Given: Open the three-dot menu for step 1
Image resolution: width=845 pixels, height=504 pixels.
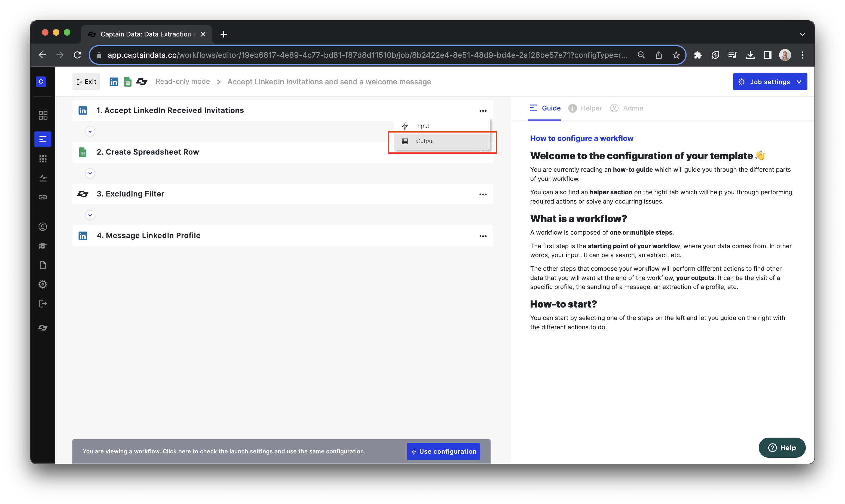Looking at the screenshot, I should point(483,111).
